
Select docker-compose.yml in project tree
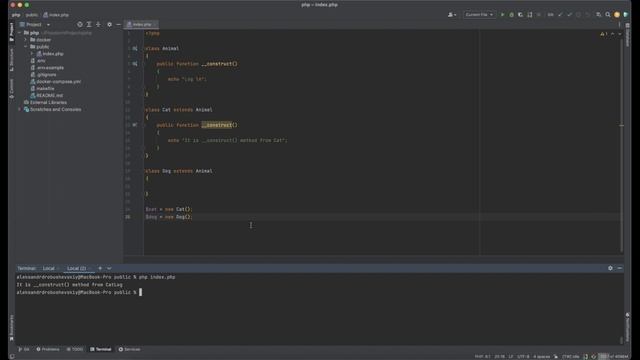point(56,82)
